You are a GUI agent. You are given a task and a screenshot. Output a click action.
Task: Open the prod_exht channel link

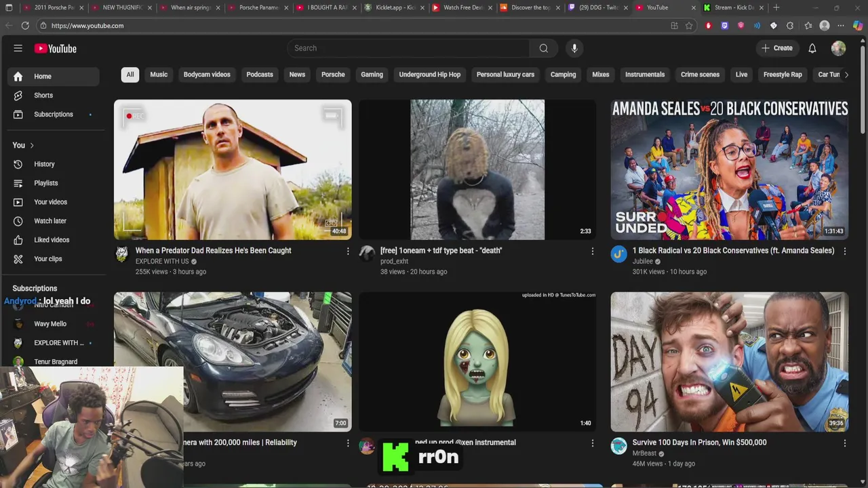(394, 262)
